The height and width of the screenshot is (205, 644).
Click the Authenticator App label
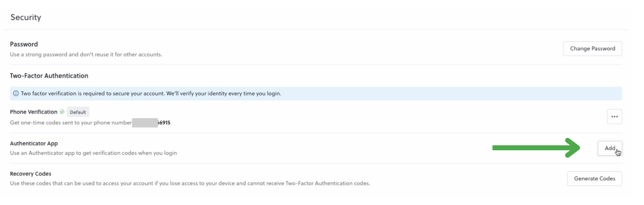(x=34, y=144)
